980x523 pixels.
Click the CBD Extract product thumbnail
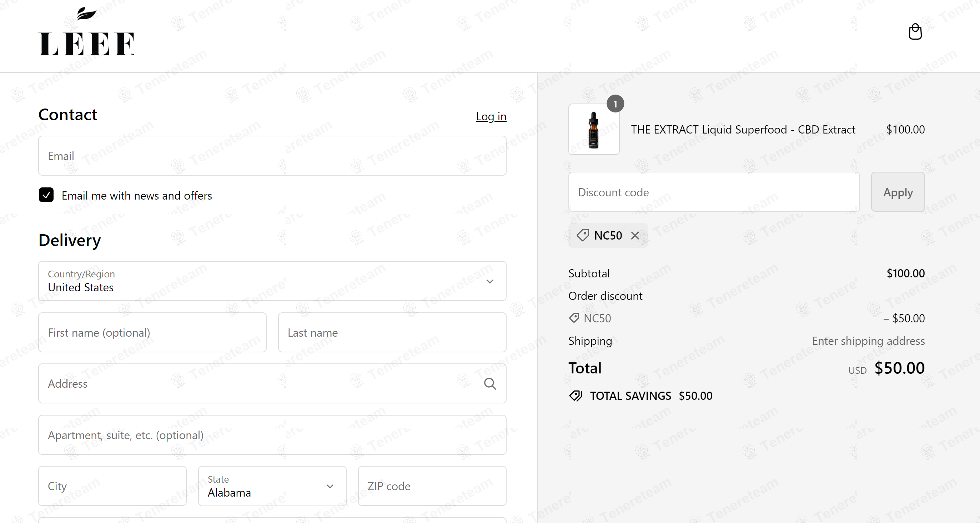point(594,129)
